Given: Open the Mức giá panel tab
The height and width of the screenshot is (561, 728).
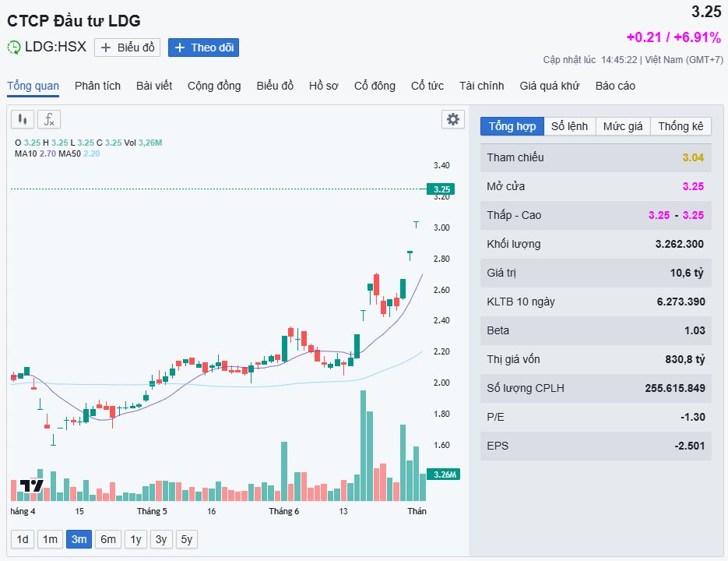Looking at the screenshot, I should tap(623, 126).
